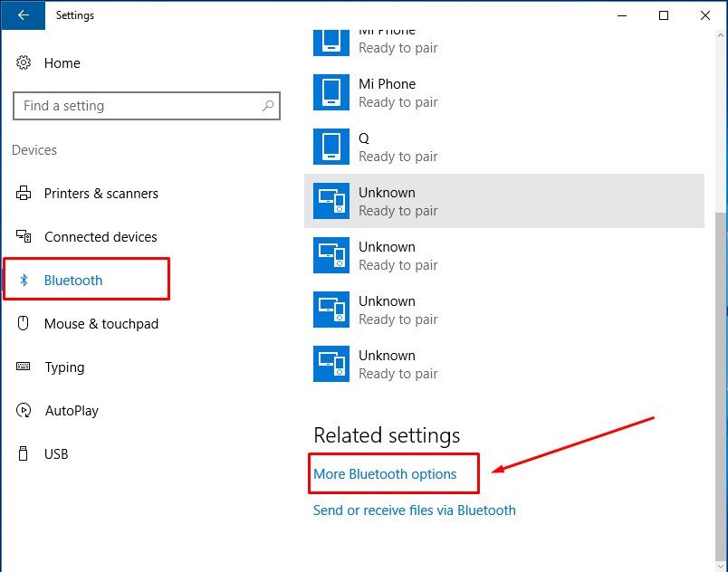Close the Settings window

(705, 15)
